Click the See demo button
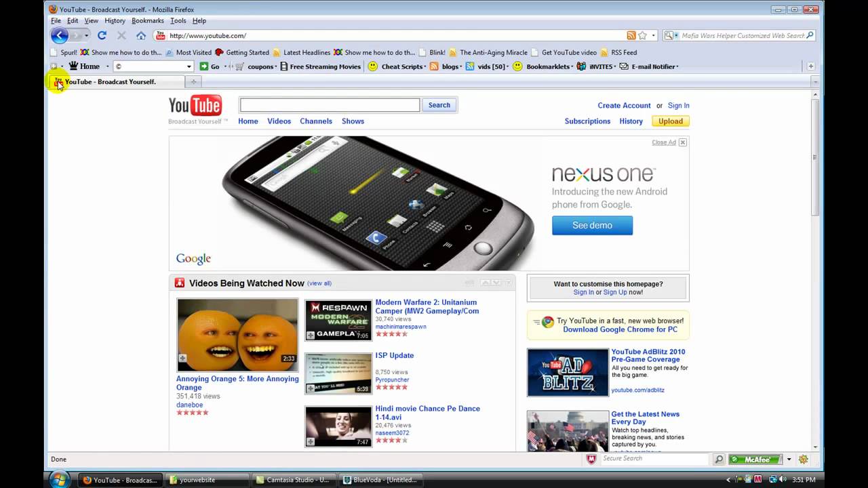Image resolution: width=868 pixels, height=488 pixels. [592, 226]
